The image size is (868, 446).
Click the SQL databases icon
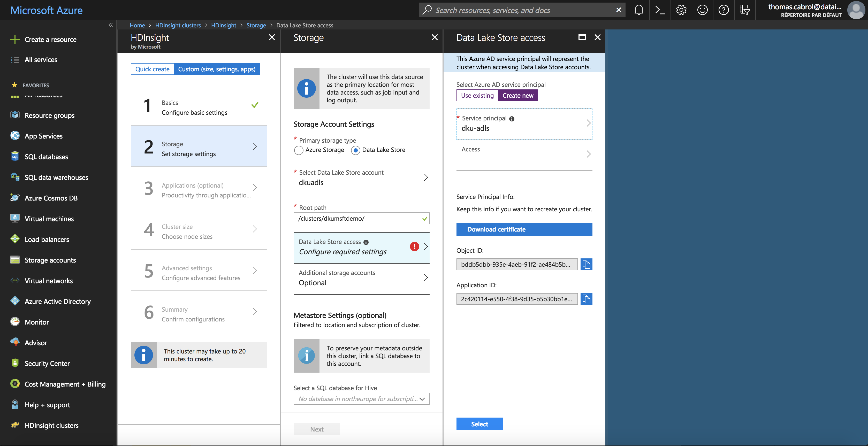(15, 157)
